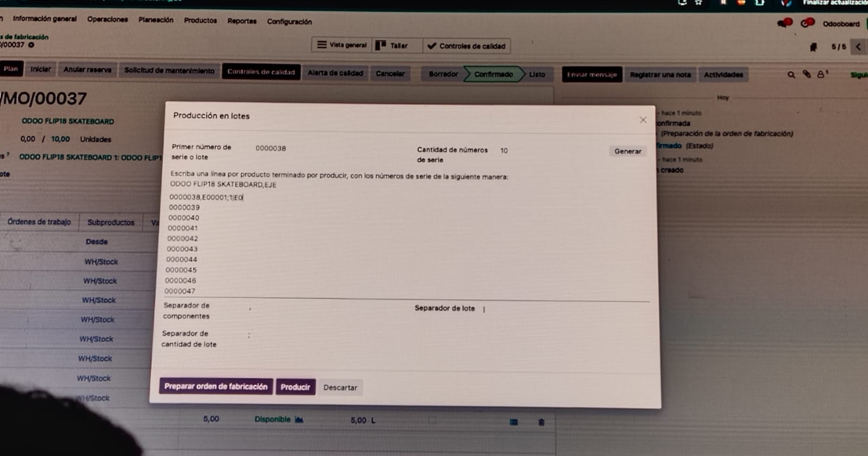Open the Información general menu
868x456 pixels.
point(45,20)
